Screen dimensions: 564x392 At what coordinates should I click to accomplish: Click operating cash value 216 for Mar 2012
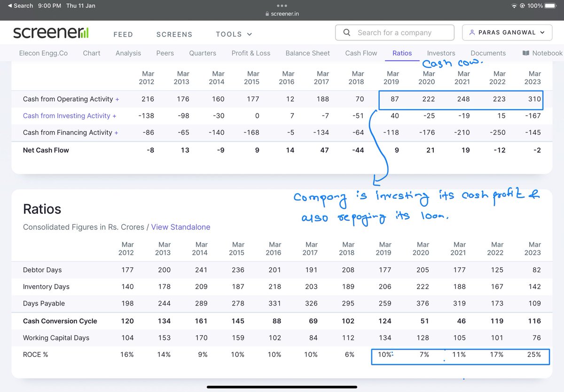pos(147,99)
